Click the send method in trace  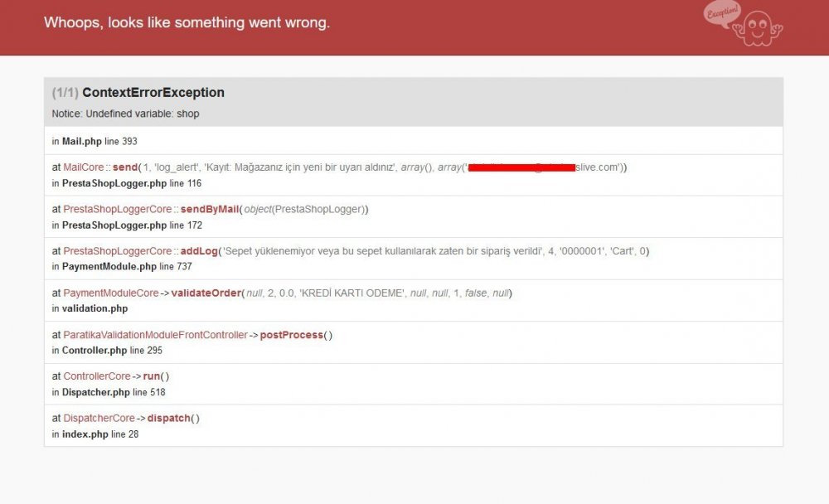tap(124, 167)
